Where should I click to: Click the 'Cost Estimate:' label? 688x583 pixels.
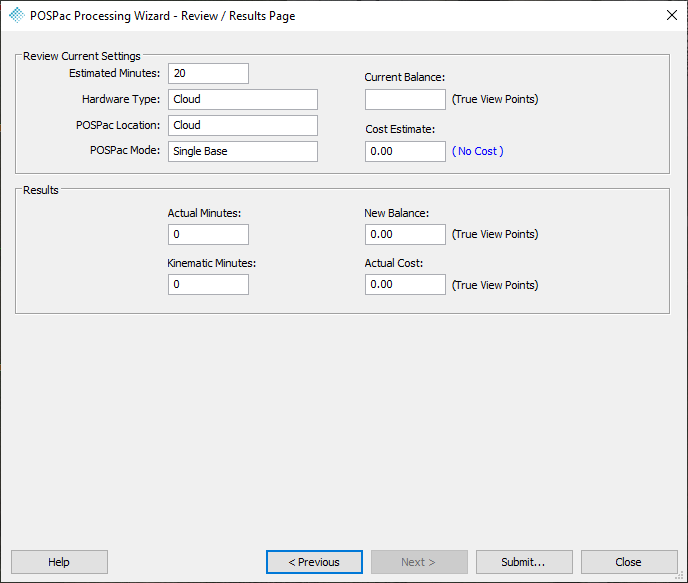[x=400, y=129]
